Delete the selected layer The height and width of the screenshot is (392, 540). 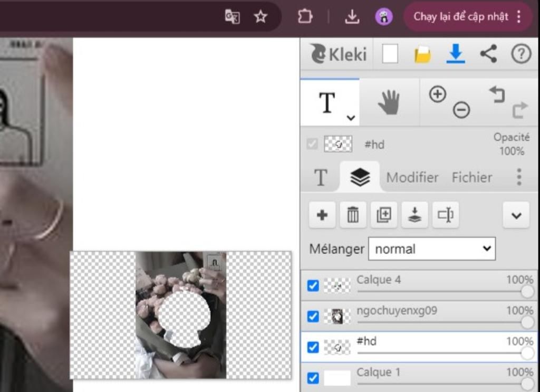point(353,215)
